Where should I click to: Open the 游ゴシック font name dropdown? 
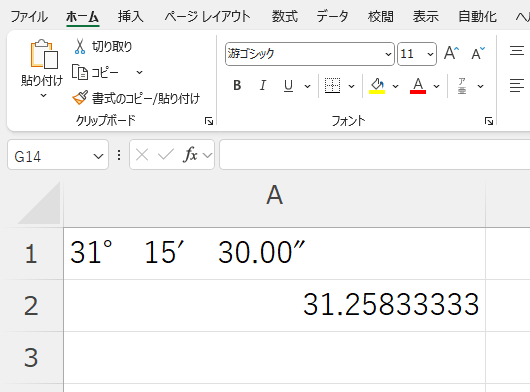388,54
